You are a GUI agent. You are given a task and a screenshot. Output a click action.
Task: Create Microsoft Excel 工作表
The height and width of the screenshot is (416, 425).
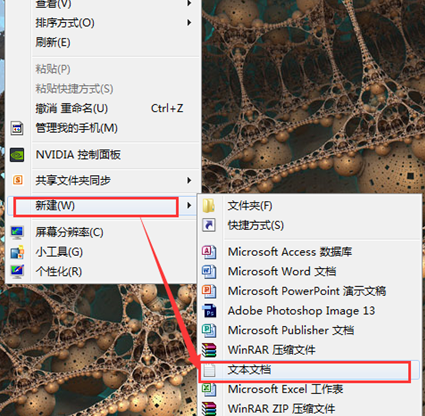[286, 389]
